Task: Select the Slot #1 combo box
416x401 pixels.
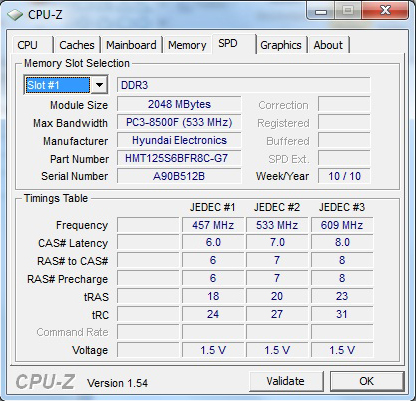Action: (66, 85)
